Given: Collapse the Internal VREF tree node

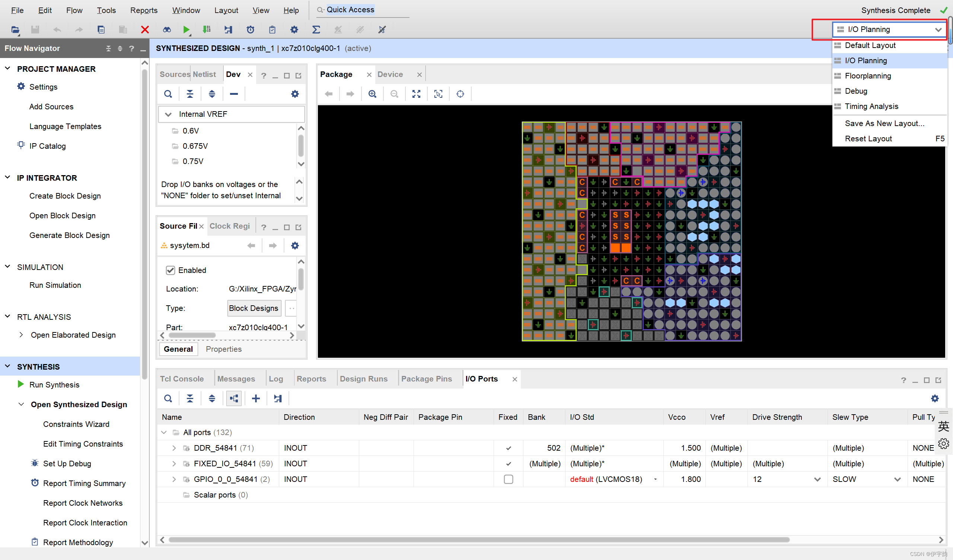Looking at the screenshot, I should [168, 114].
